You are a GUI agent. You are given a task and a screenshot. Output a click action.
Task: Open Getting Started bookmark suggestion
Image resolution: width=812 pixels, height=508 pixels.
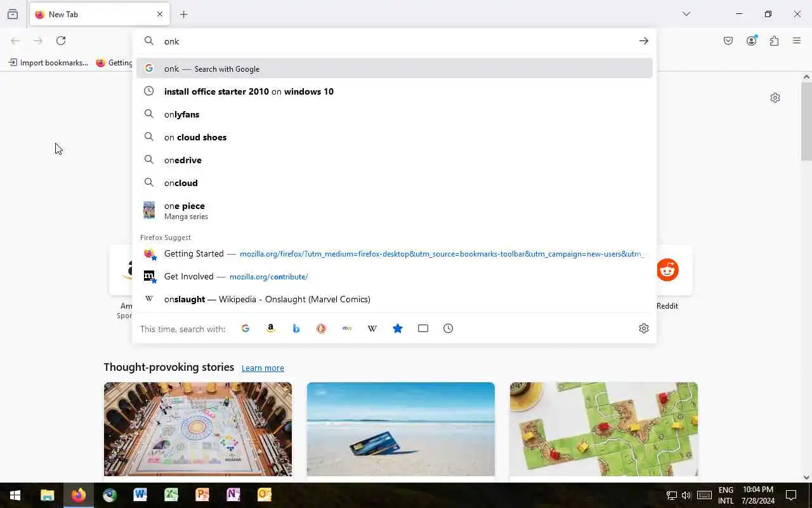[x=395, y=253]
